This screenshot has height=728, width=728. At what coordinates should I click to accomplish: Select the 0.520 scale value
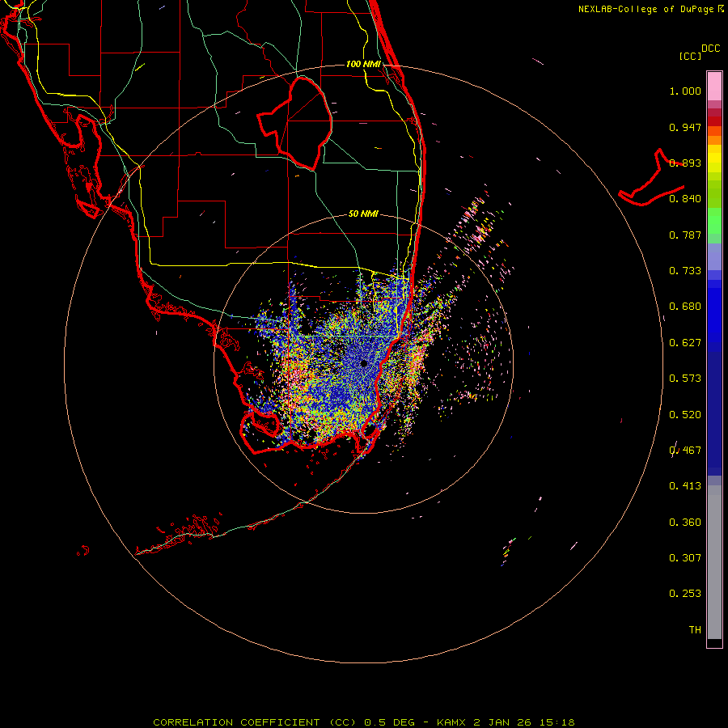pyautogui.click(x=685, y=415)
